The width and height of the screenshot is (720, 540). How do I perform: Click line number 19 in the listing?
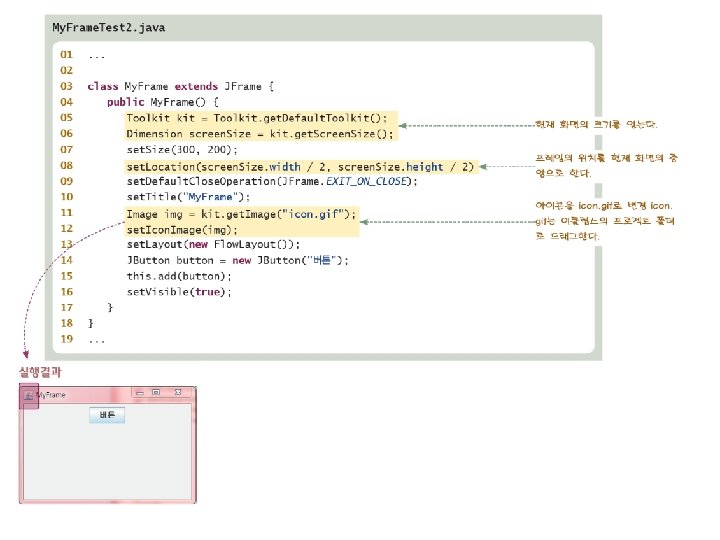[x=67, y=339]
